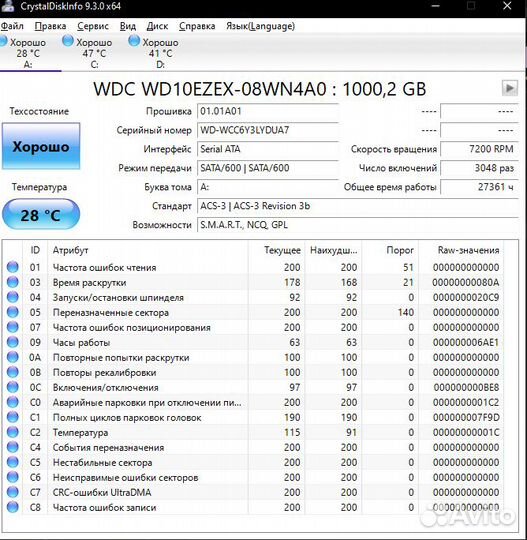Screen dimensions: 527x540
Task: Click status circle for attribute 04
Action: click(13, 297)
